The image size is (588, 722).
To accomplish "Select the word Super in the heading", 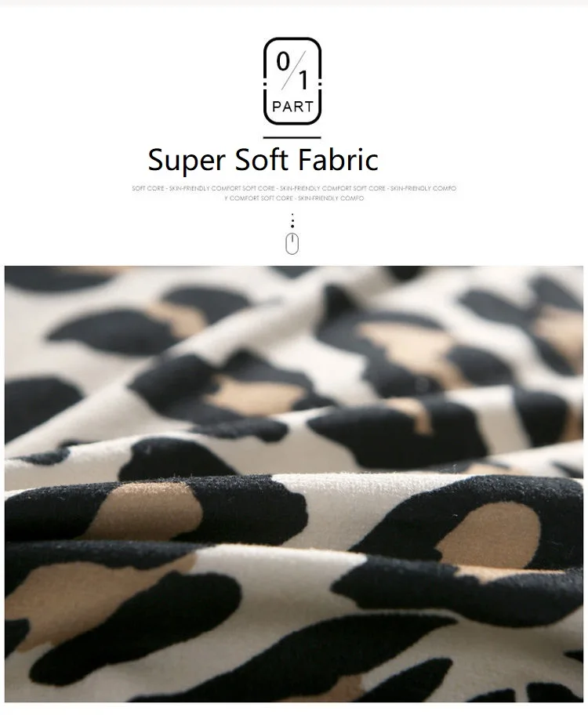I will click(x=187, y=161).
